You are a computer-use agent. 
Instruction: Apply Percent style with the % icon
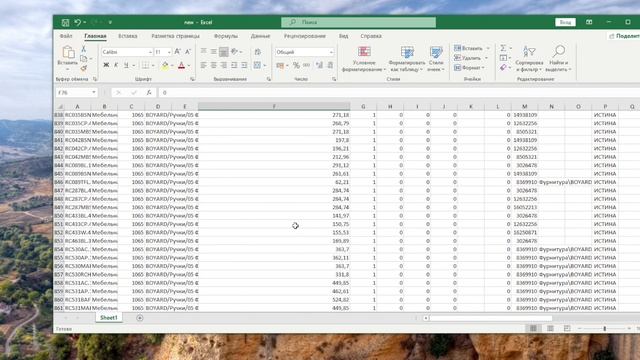pos(296,65)
